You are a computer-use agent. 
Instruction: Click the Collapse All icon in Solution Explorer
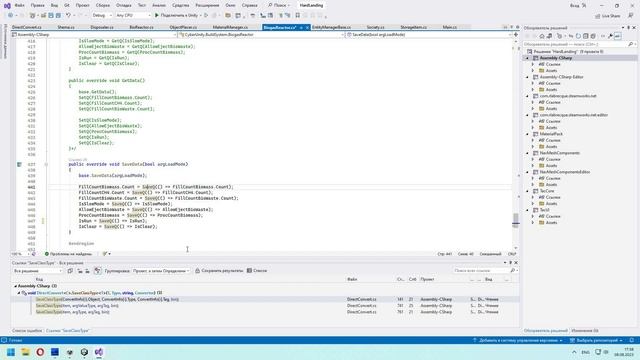(585, 36)
